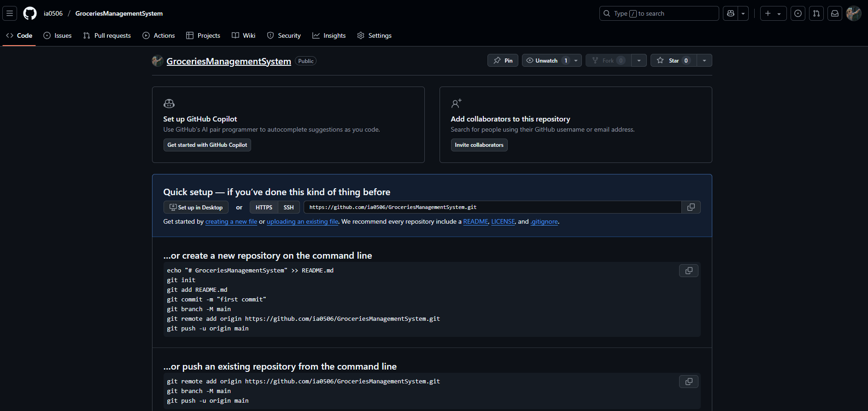Select the HTTPS clone option
Image resolution: width=868 pixels, height=411 pixels.
264,207
